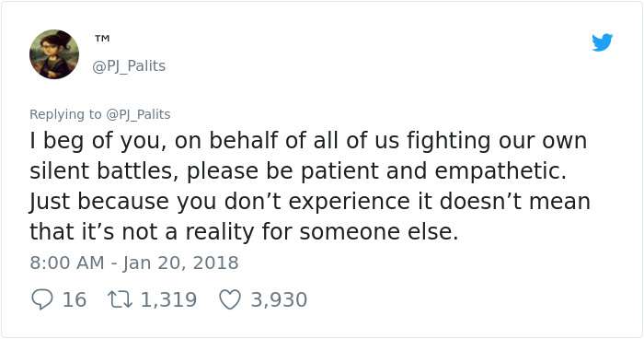
Task: Select the tweet line starting "I beg of you"
Action: [x=308, y=141]
